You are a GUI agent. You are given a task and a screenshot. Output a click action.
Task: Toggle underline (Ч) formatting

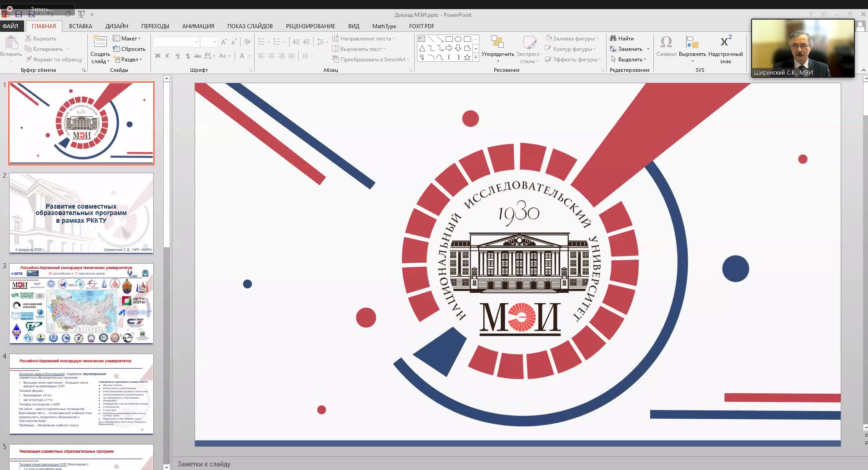coord(177,56)
